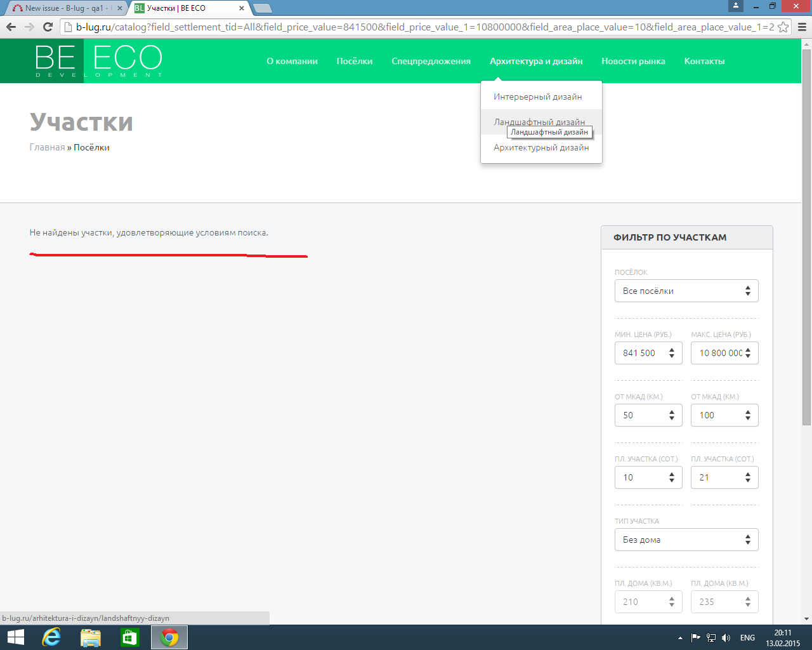Bookmark page using the star icon
This screenshot has width=812, height=650.
tap(783, 27)
